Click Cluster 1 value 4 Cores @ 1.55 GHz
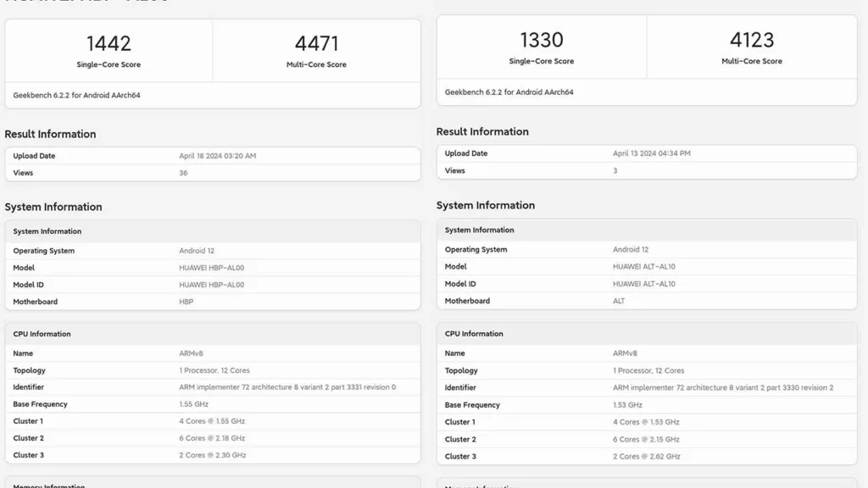This screenshot has height=488, width=868. 212,421
